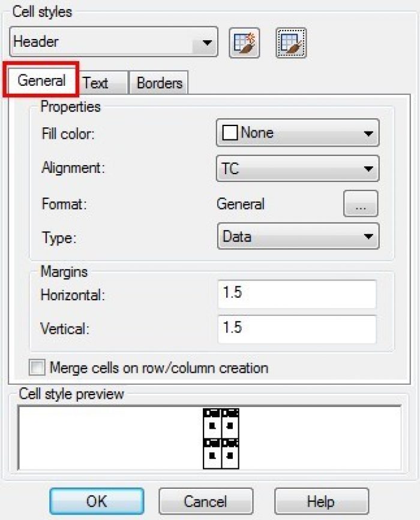Viewport: 420px width, 520px height.
Task: Click the Header dropdown arrow
Action: pyautogui.click(x=207, y=43)
